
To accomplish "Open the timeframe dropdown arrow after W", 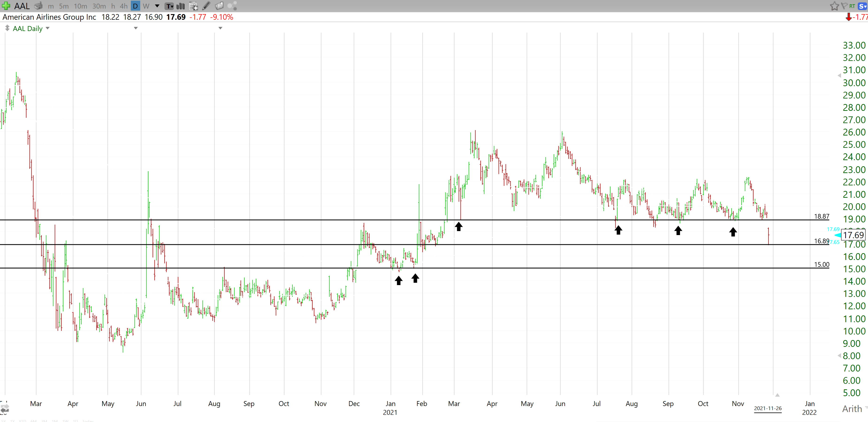I will [157, 6].
